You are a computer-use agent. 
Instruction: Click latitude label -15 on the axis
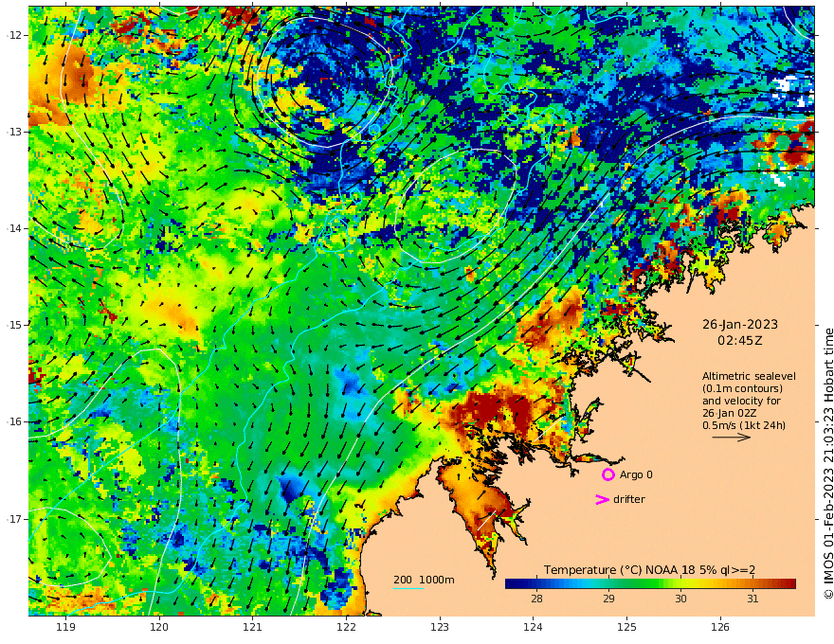14,325
